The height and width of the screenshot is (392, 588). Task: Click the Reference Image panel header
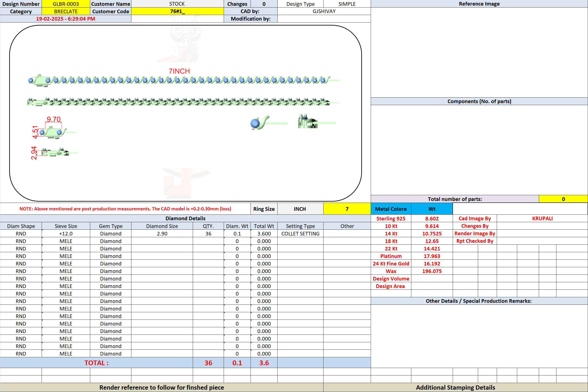479,4
